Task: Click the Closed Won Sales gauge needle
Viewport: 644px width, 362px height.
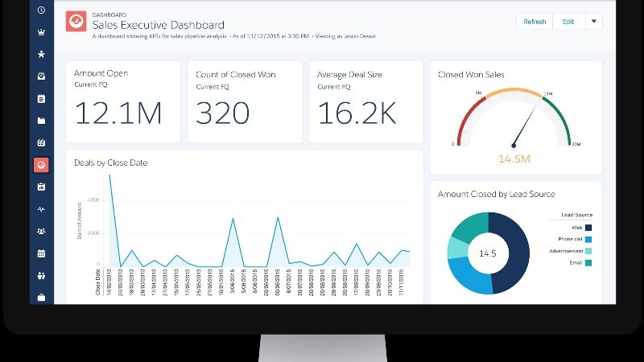Action: pyautogui.click(x=525, y=126)
